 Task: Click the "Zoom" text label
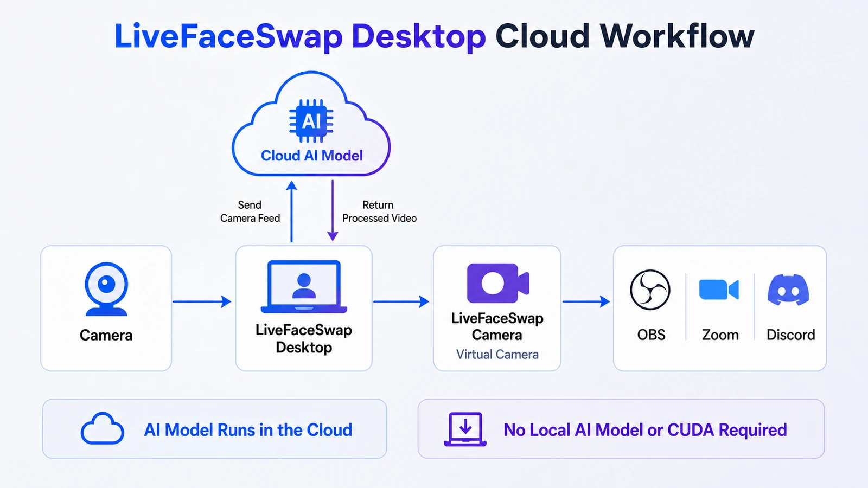pos(720,335)
